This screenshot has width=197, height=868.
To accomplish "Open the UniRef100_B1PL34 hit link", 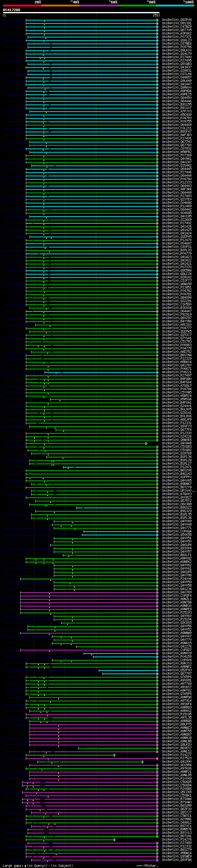I will point(177,457).
